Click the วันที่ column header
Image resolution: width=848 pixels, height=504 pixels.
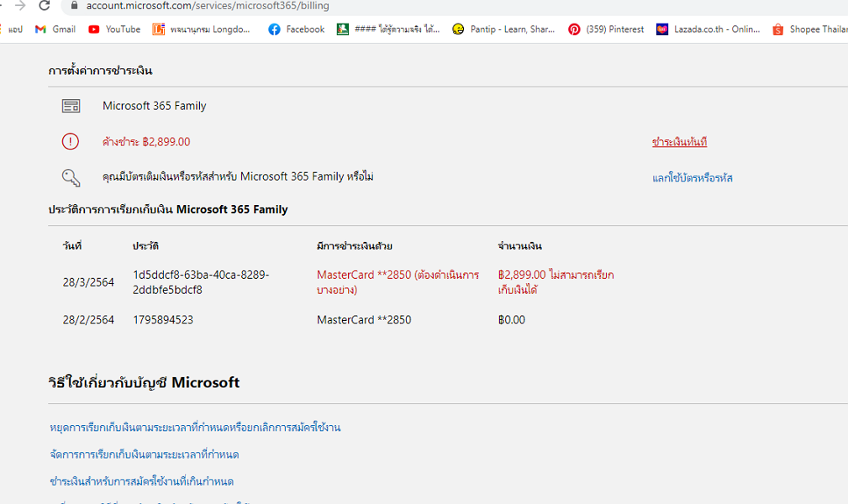(72, 246)
